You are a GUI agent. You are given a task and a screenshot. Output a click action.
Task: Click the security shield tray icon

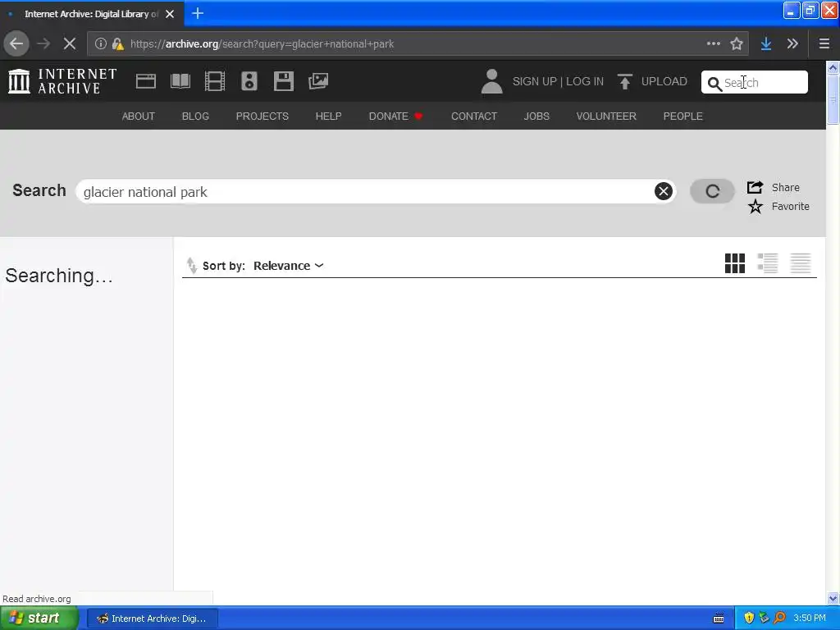pos(749,619)
